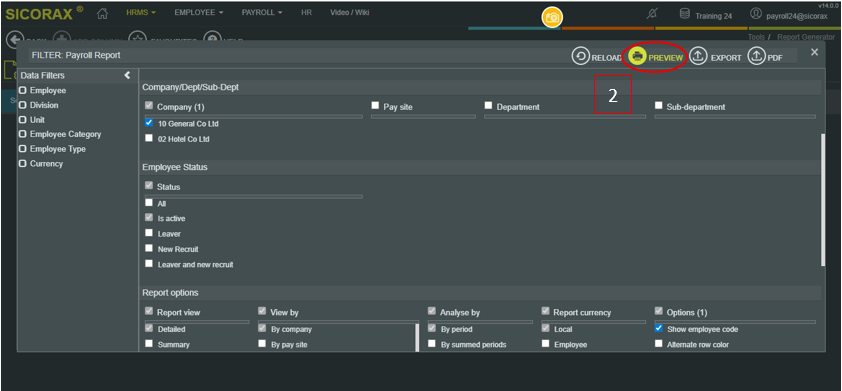Click the Reload circular arrow icon
The height and width of the screenshot is (391, 842).
coord(580,56)
